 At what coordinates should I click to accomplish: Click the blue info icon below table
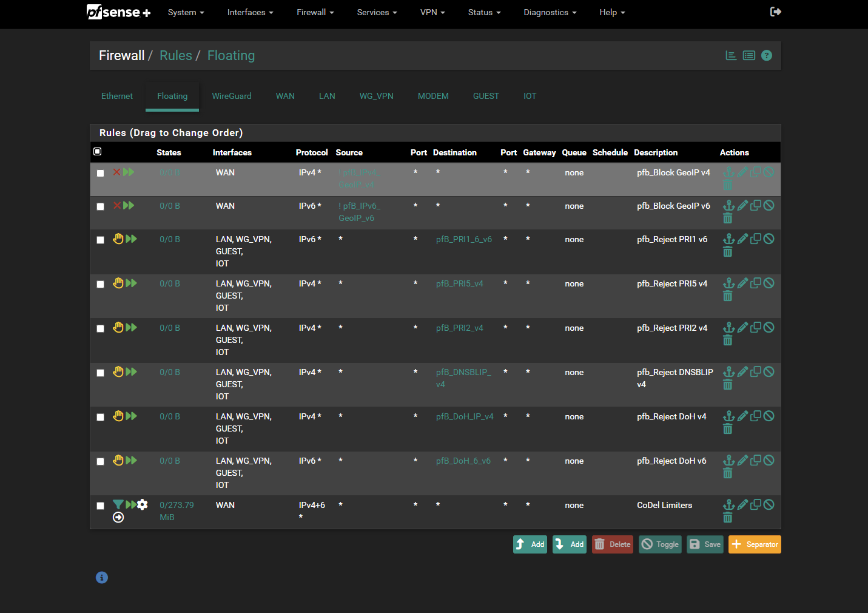coord(102,577)
